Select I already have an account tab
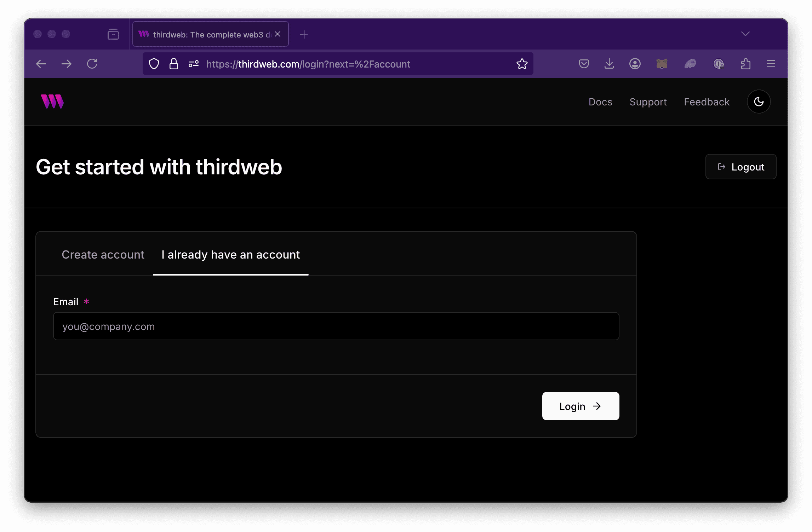The width and height of the screenshot is (812, 532). [x=230, y=255]
